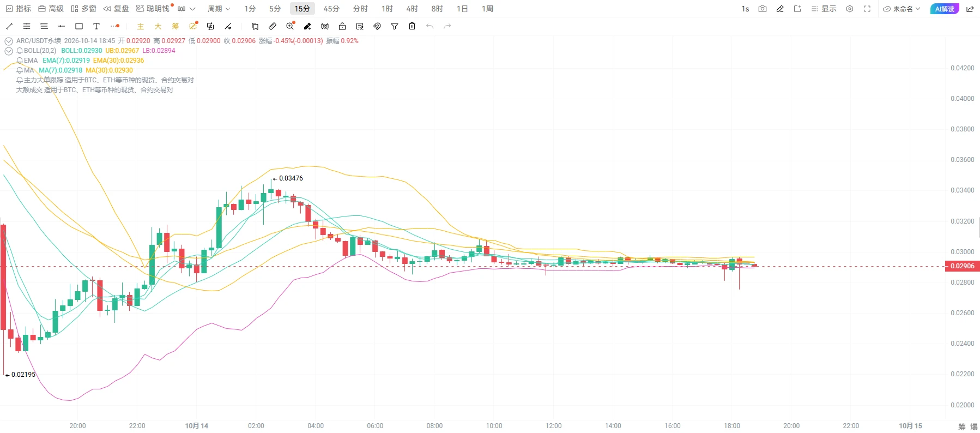This screenshot has width=980, height=433.
Task: Open 复盘 replay mode
Action: coord(116,9)
